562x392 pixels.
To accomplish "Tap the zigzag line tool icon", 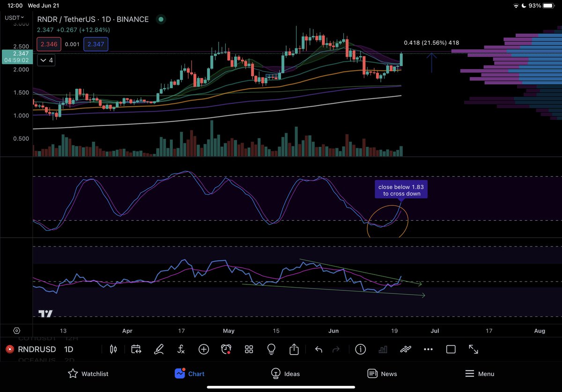I will click(406, 349).
